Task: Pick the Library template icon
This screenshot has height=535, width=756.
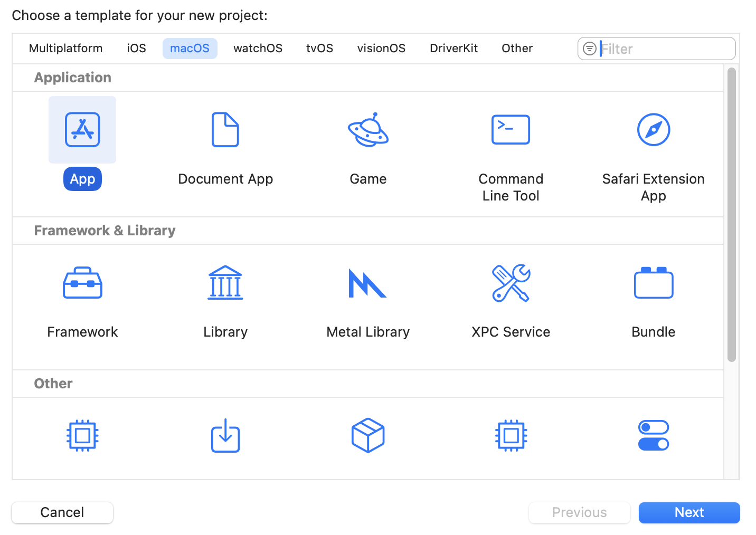Action: tap(225, 283)
